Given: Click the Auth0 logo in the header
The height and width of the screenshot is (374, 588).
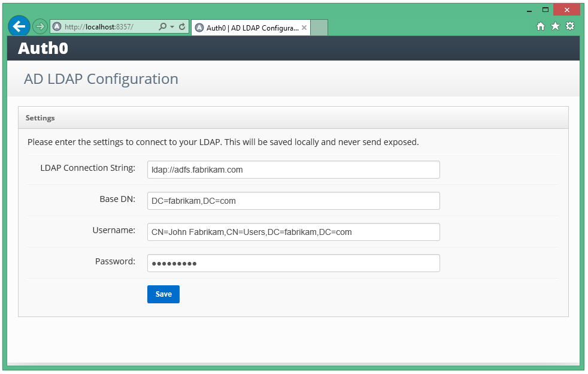Looking at the screenshot, I should click(43, 48).
